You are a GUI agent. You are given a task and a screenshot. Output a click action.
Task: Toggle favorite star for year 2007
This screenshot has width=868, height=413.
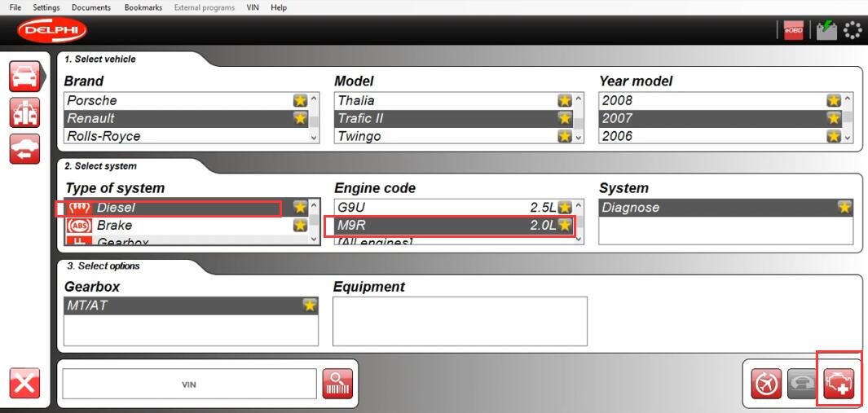pyautogui.click(x=834, y=118)
